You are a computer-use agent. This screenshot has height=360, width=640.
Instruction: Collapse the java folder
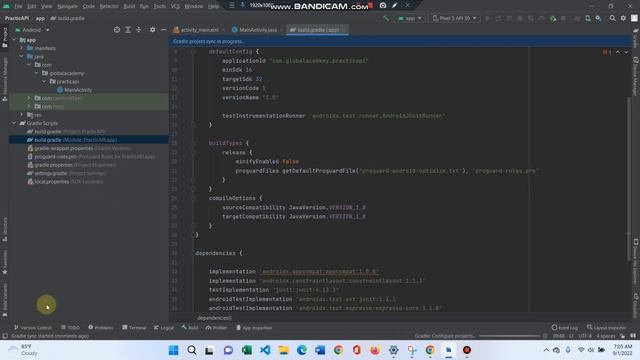[x=22, y=56]
